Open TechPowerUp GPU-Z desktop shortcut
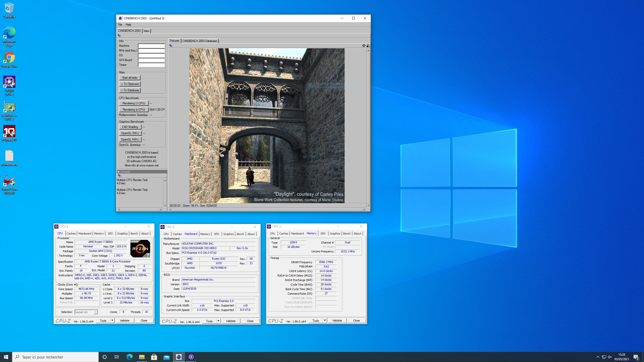644x362 pixels. [9, 111]
